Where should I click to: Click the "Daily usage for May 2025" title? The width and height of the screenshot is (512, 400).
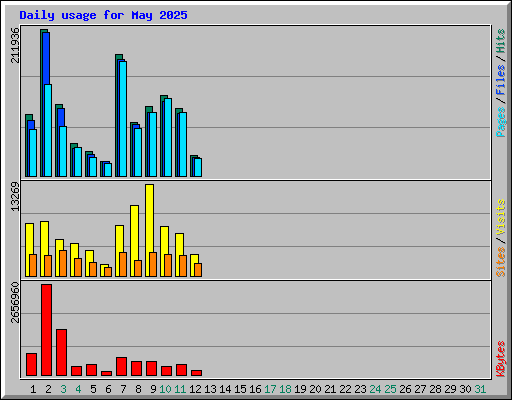(103, 15)
